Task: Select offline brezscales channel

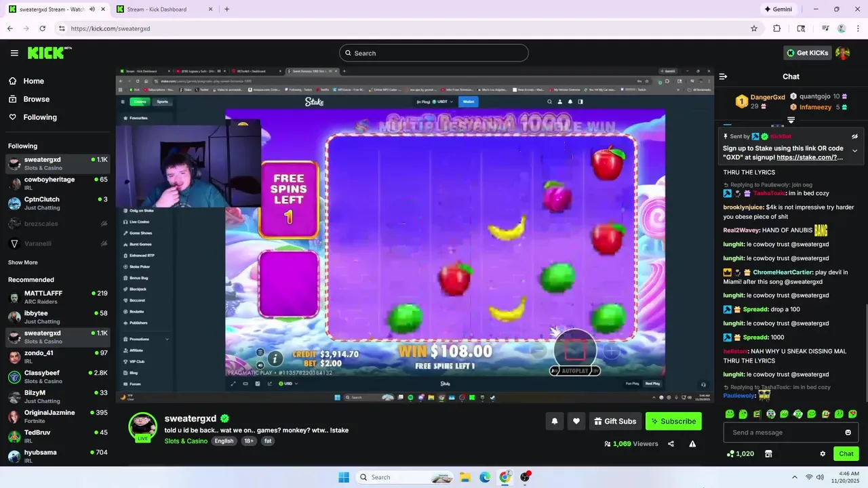Action: [58, 224]
